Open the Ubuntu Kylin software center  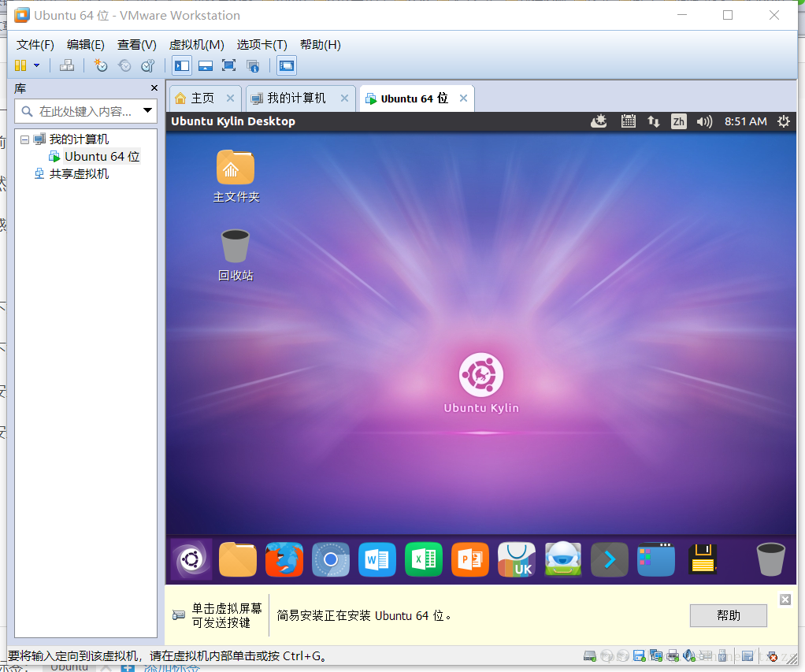coord(517,559)
